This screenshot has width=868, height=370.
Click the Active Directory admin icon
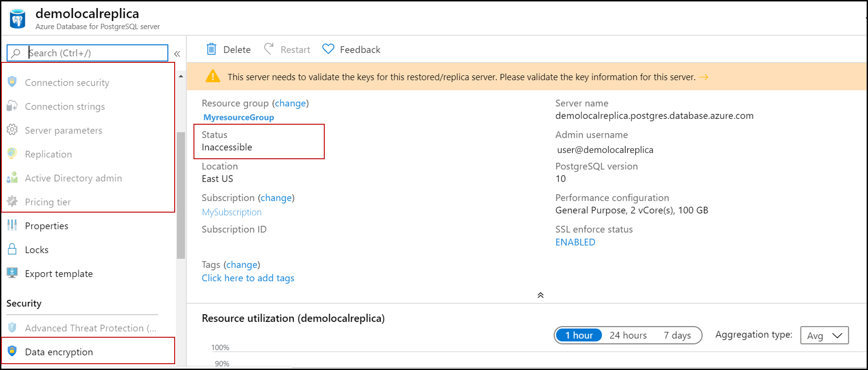click(x=12, y=178)
